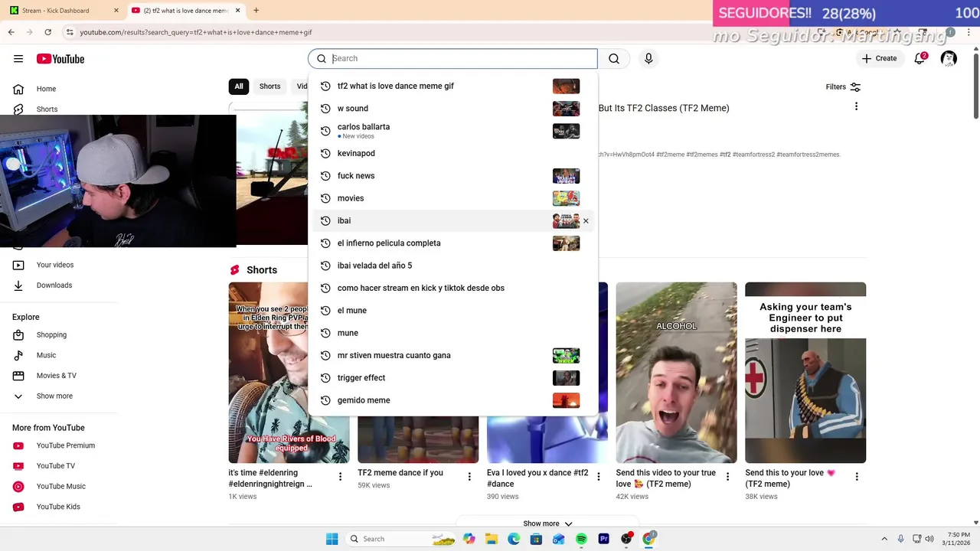Open Movies & TV under Explore
The height and width of the screenshot is (551, 980).
[56, 376]
